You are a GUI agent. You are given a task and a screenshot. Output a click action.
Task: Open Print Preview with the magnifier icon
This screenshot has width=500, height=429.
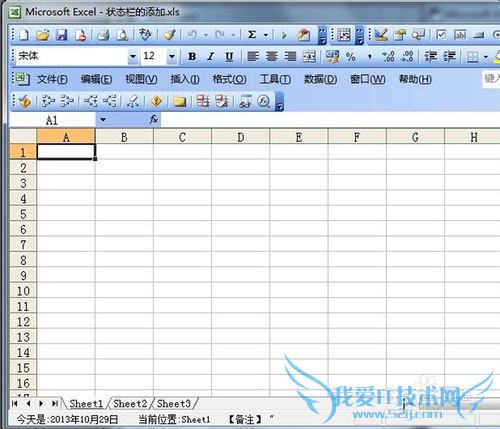(122, 35)
